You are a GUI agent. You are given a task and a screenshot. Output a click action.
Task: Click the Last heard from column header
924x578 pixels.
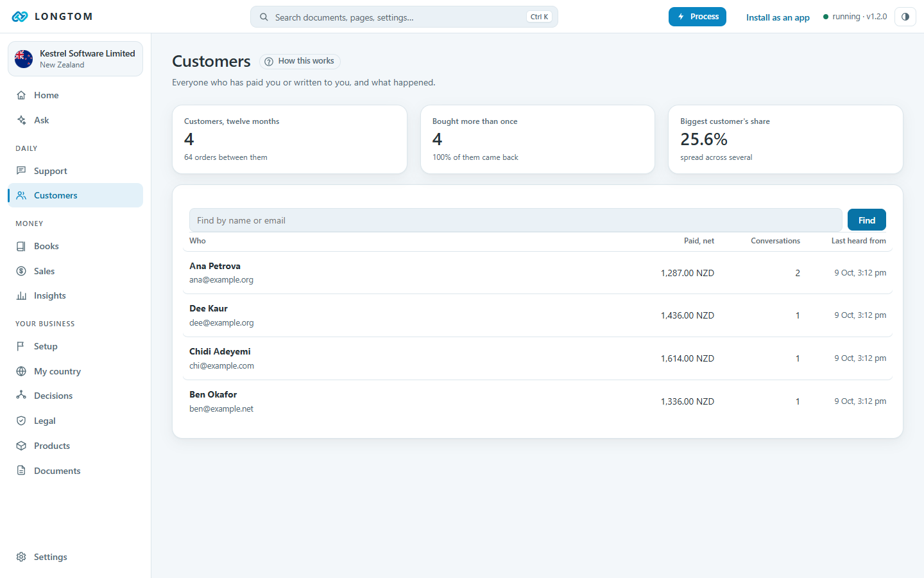[x=859, y=241]
